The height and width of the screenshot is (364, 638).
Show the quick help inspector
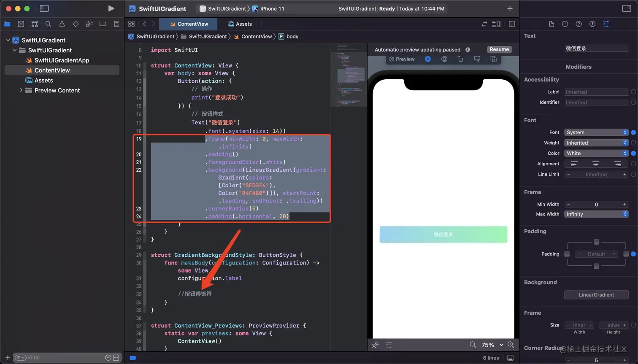tap(579, 24)
